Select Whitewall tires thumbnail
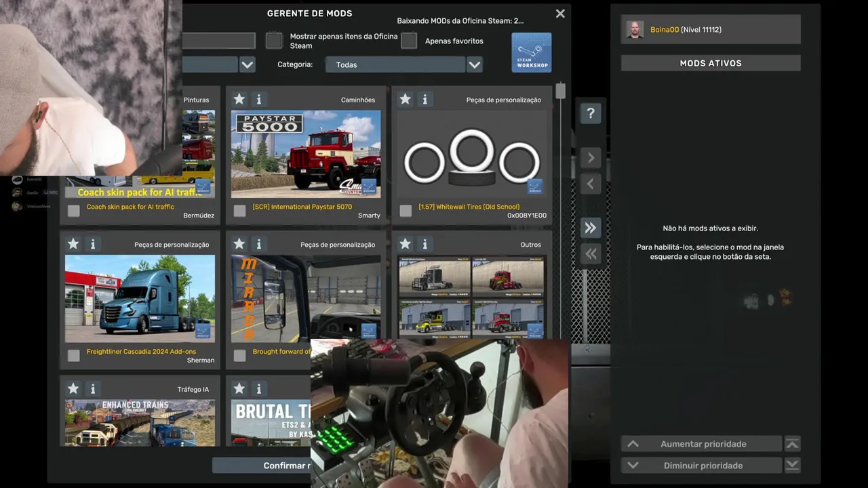This screenshot has height=488, width=868. [471, 154]
